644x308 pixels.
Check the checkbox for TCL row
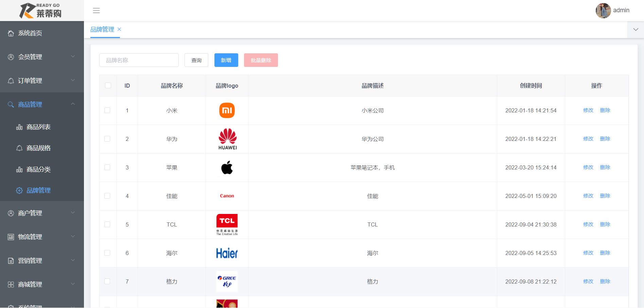click(107, 224)
